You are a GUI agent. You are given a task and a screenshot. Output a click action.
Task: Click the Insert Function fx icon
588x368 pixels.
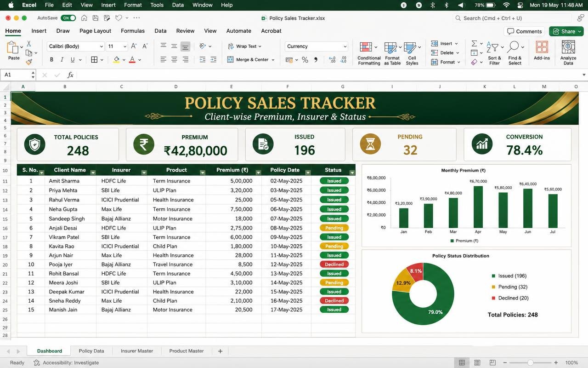pos(70,75)
